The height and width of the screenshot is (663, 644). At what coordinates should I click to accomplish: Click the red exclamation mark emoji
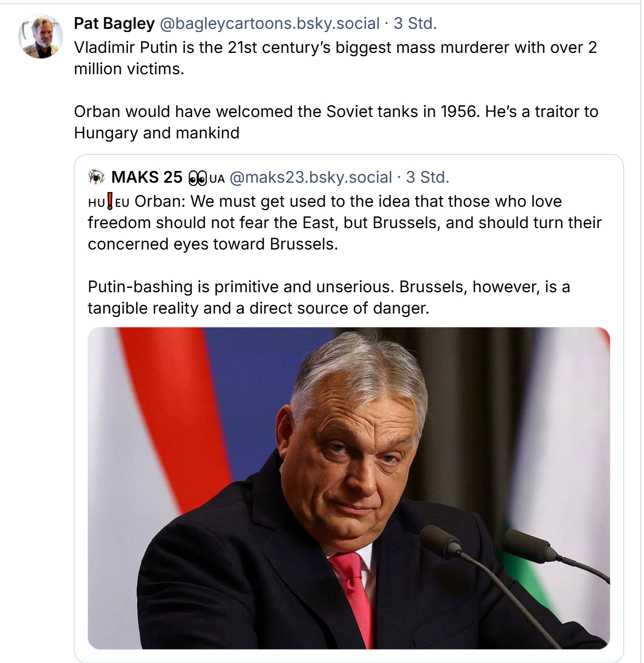[x=110, y=202]
